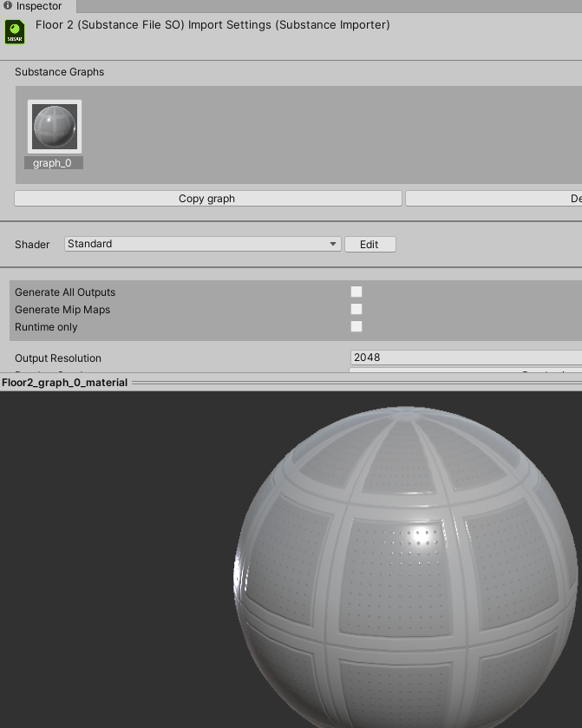This screenshot has height=728, width=582.
Task: Click the button right of Copy graph
Action: [493, 199]
